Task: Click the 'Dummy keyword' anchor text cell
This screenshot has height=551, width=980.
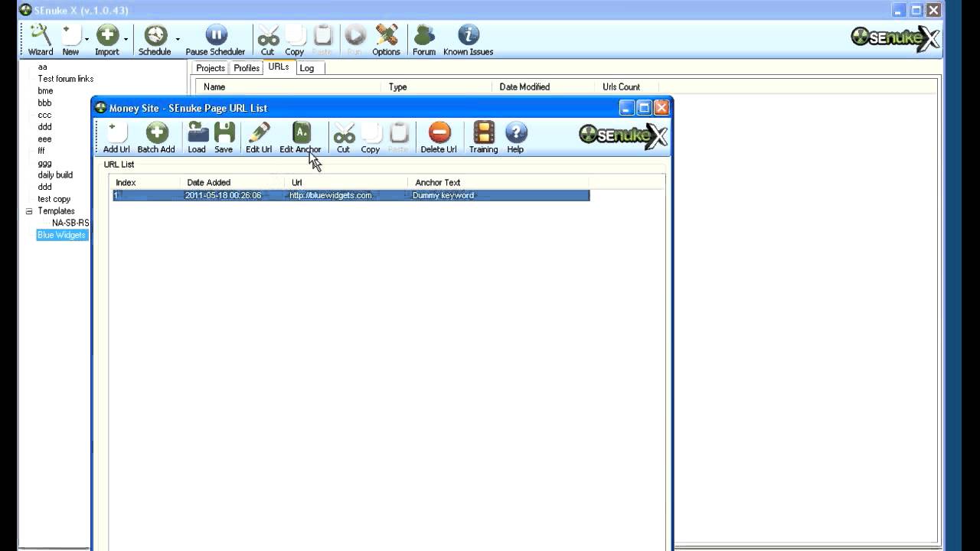Action: pos(443,195)
